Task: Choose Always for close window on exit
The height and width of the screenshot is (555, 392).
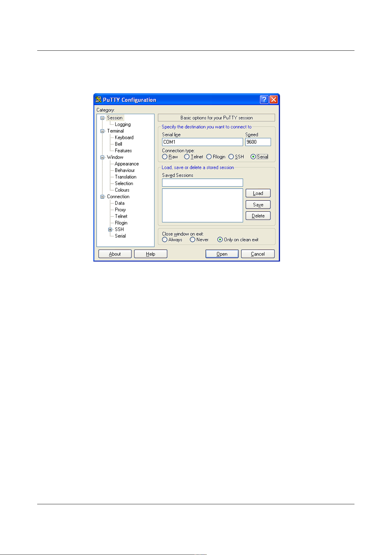Action: [172, 240]
